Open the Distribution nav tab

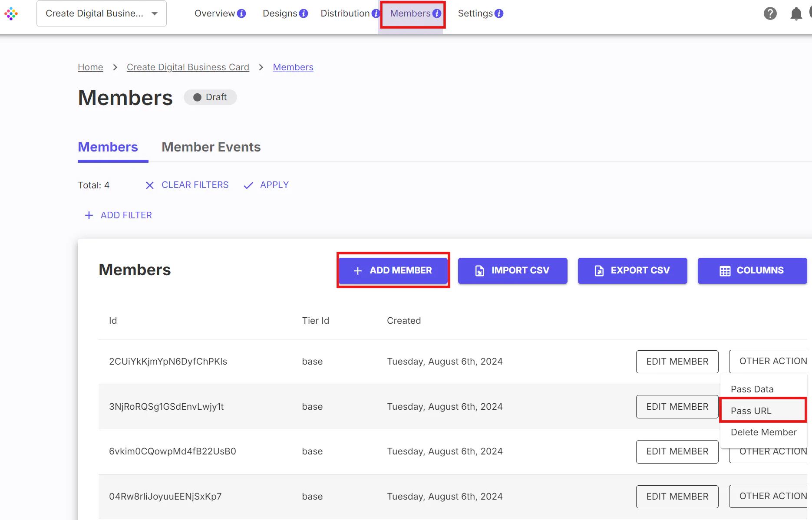345,13
